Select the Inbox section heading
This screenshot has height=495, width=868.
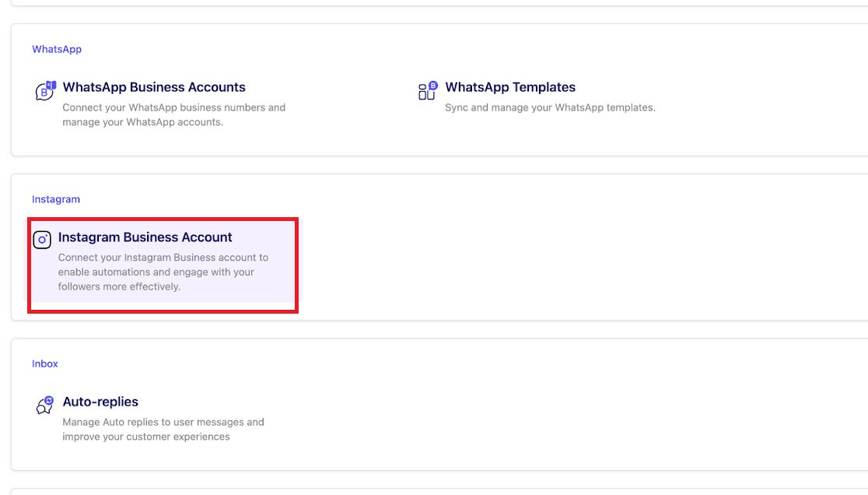point(45,363)
